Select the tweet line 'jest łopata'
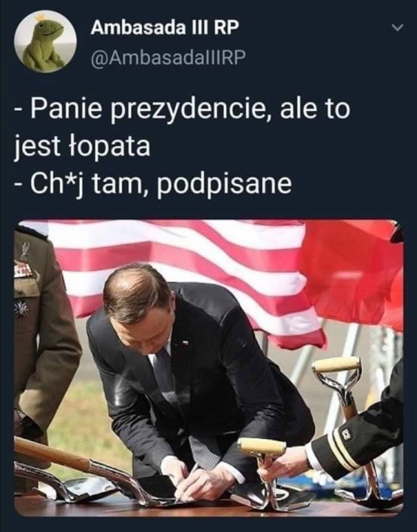The image size is (417, 532). tap(82, 146)
